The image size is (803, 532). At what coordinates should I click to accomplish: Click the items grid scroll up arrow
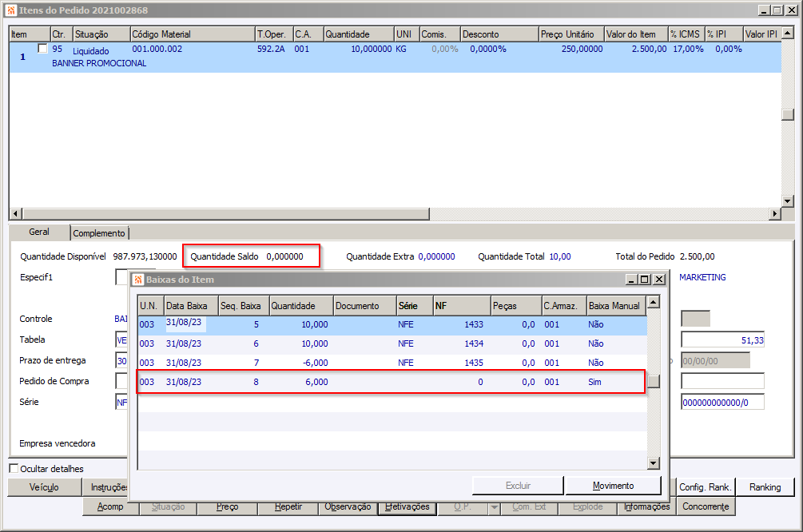[x=788, y=34]
